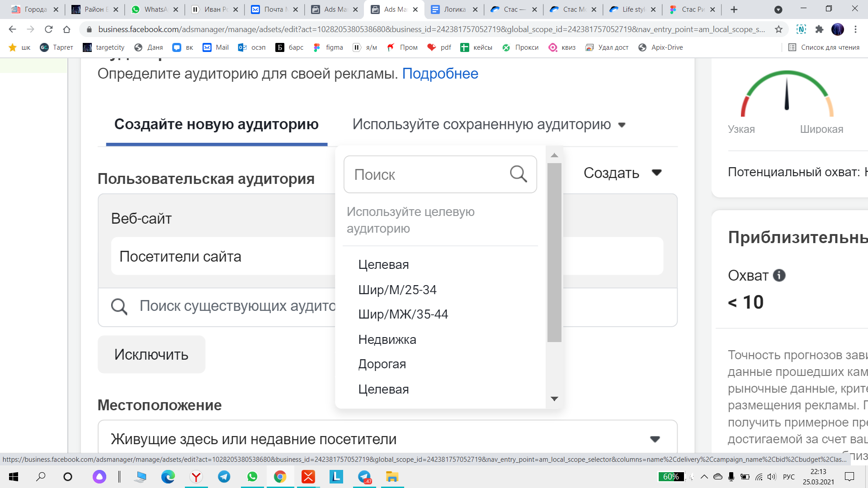This screenshot has width=868, height=488.
Task: Open the browser home page
Action: (x=66, y=29)
